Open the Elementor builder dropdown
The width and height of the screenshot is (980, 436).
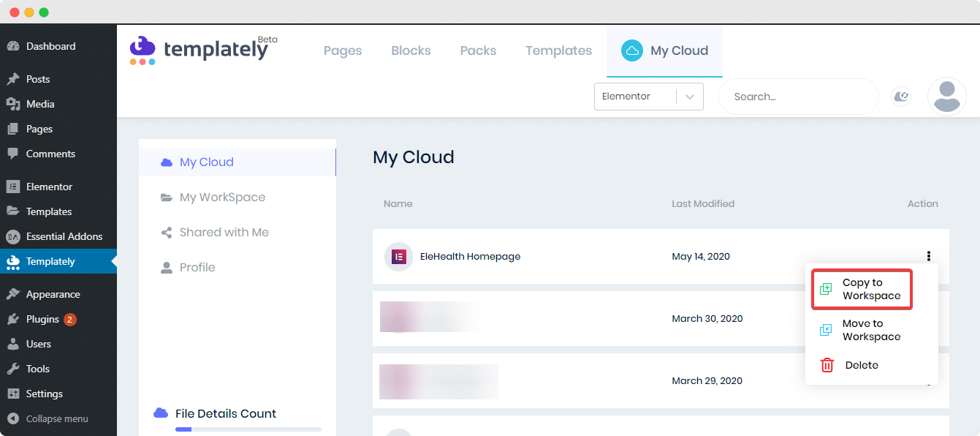649,97
